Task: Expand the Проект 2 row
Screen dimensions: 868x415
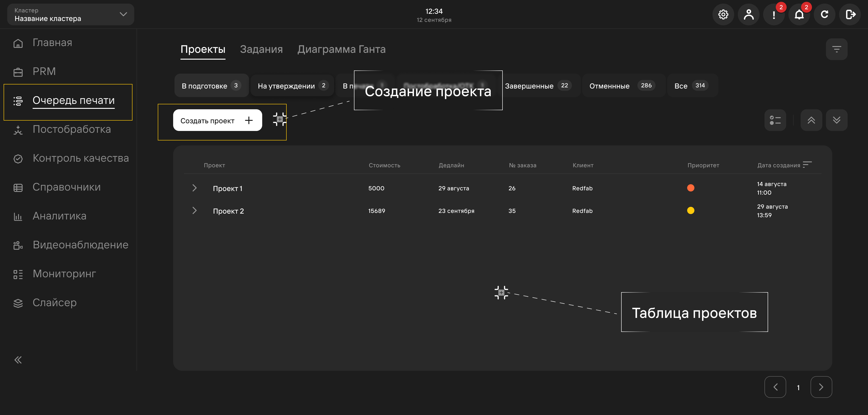Action: pos(194,211)
